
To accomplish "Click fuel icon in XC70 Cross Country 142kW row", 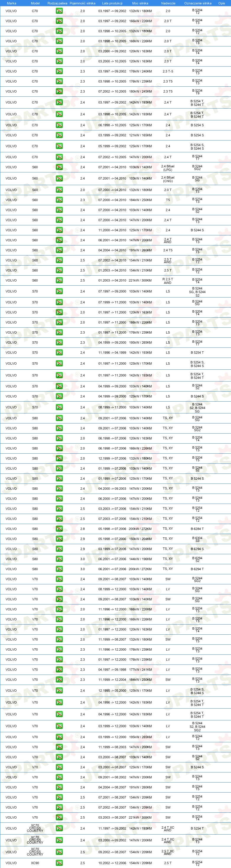I will click(59, 828).
